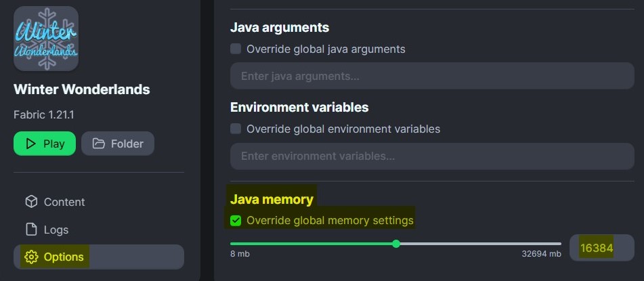Click the Fabric 1.21.1 version text
This screenshot has height=281, width=644.
point(44,114)
